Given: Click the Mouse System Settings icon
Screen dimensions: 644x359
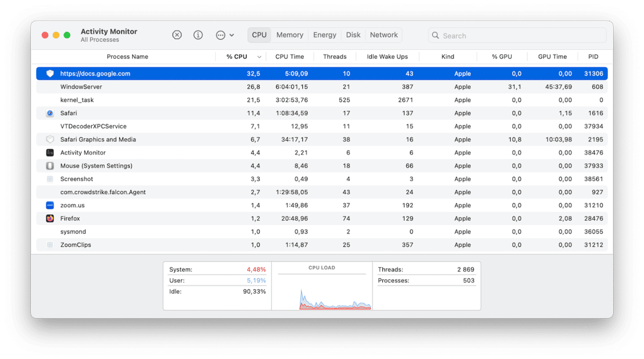Looking at the screenshot, I should click(50, 166).
